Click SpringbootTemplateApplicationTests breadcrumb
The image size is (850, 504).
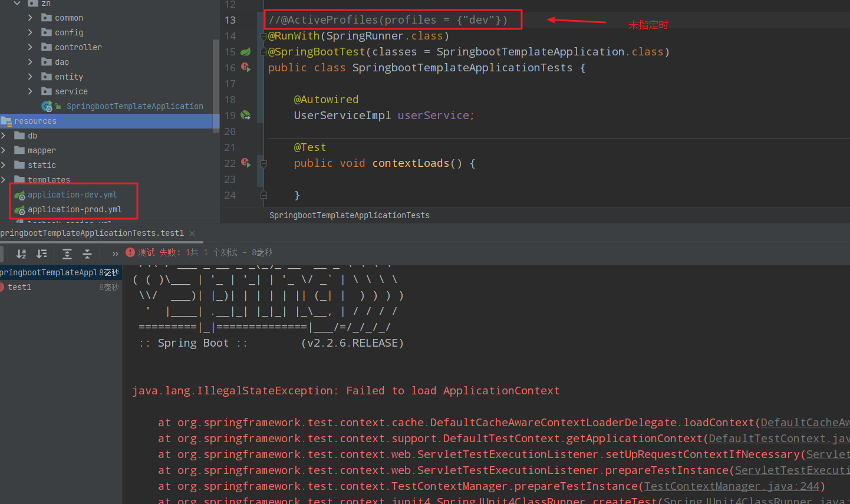[x=350, y=216]
